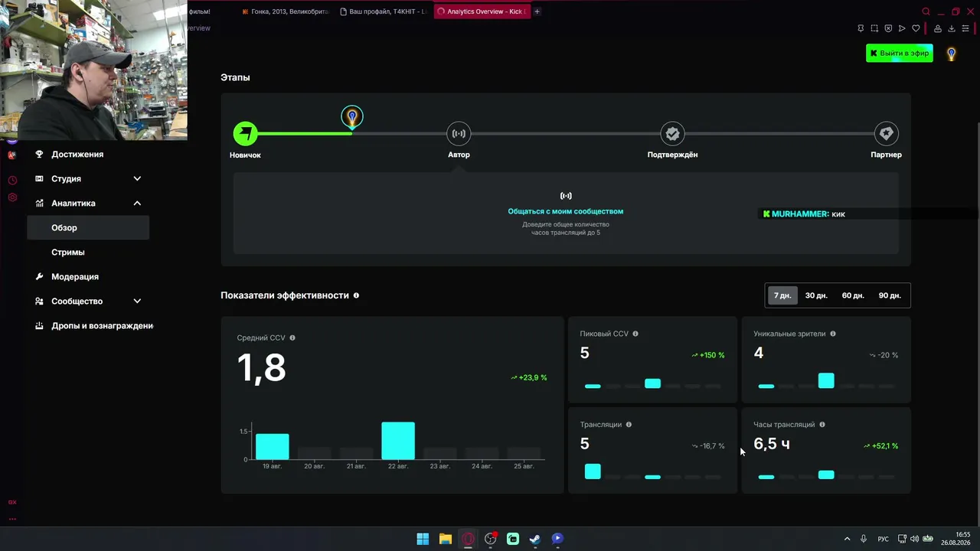Click the Партнер stage icon
The height and width of the screenshot is (551, 980).
point(886,133)
